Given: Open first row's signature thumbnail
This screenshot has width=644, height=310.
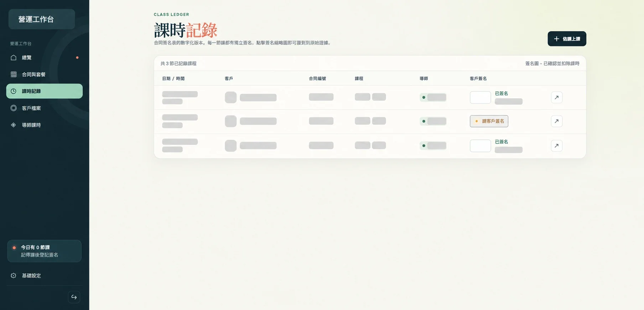Looking at the screenshot, I should click(x=480, y=97).
